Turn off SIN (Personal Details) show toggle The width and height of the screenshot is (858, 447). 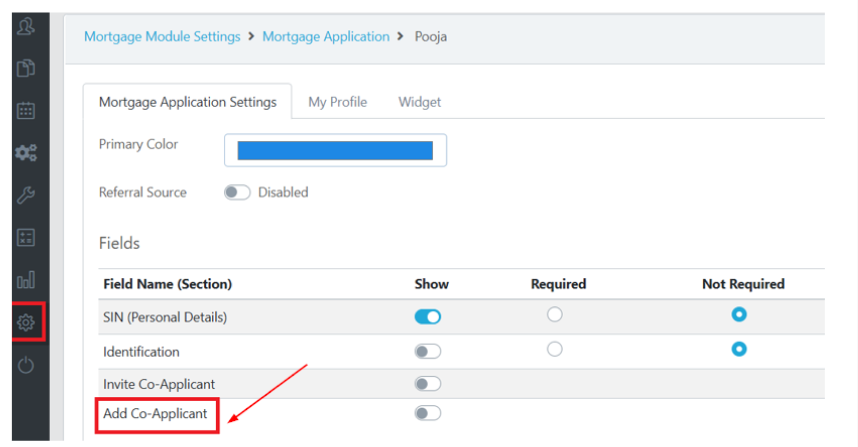(428, 317)
